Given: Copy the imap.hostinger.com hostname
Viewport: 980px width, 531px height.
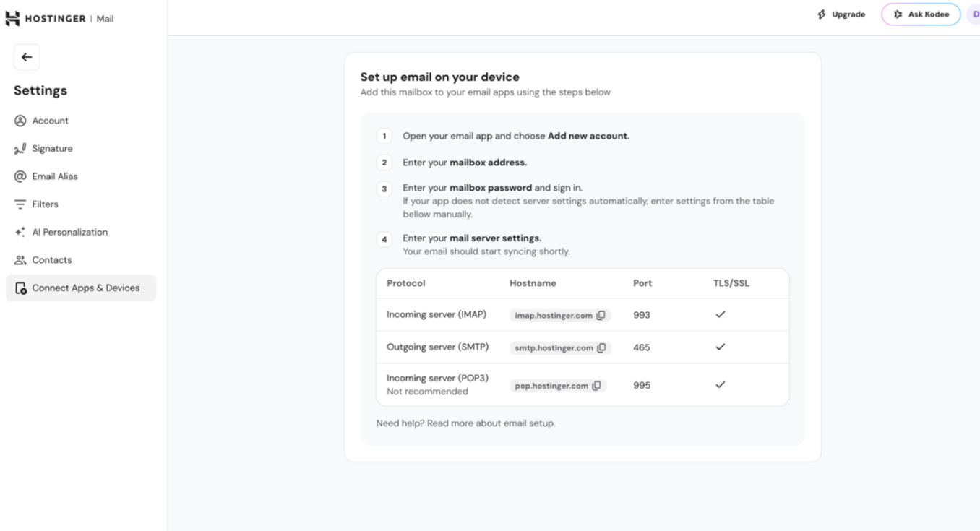Looking at the screenshot, I should pyautogui.click(x=601, y=315).
